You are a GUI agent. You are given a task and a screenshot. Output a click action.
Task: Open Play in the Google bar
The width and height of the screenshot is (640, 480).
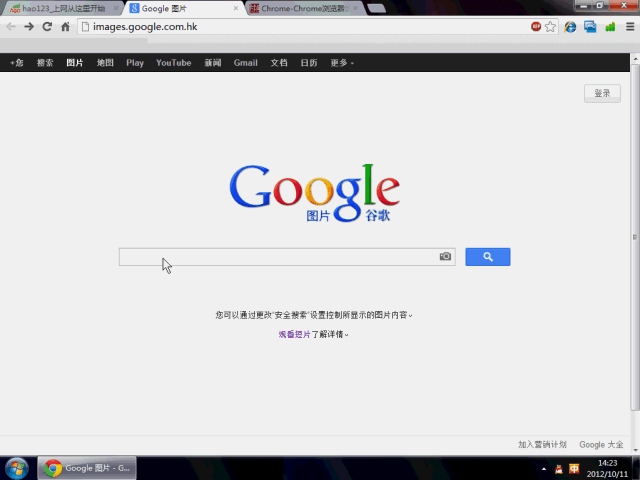coord(135,63)
